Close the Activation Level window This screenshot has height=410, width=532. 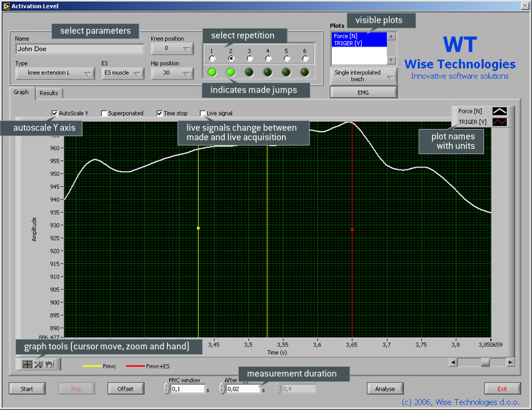click(x=525, y=6)
